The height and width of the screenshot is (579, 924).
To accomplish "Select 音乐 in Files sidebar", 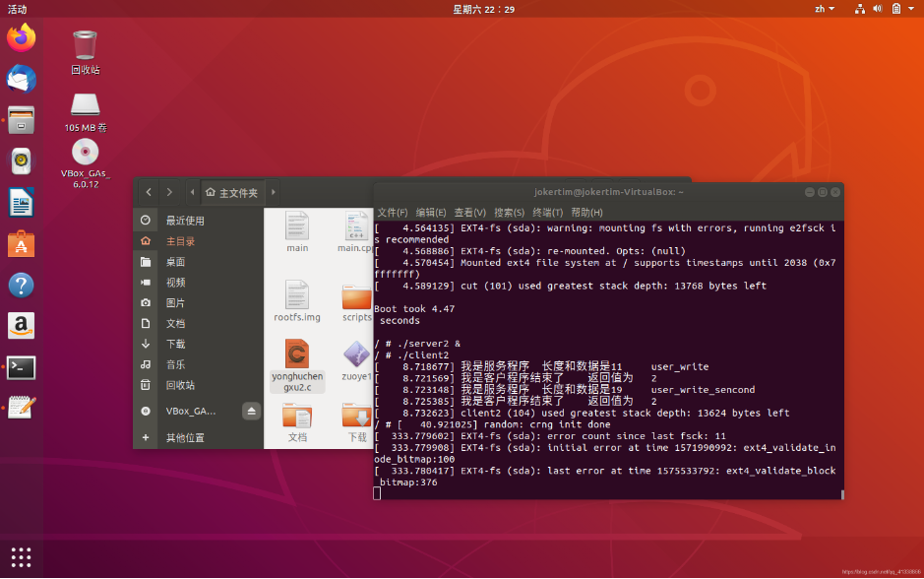I will pyautogui.click(x=198, y=364).
